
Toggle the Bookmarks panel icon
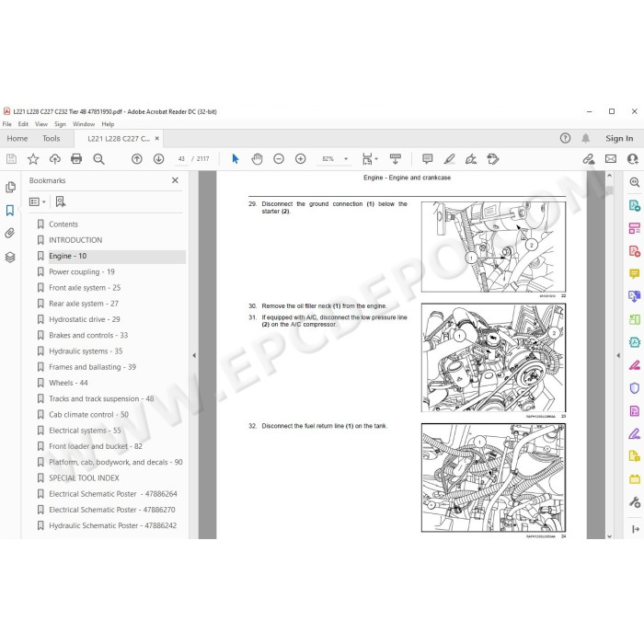point(10,211)
